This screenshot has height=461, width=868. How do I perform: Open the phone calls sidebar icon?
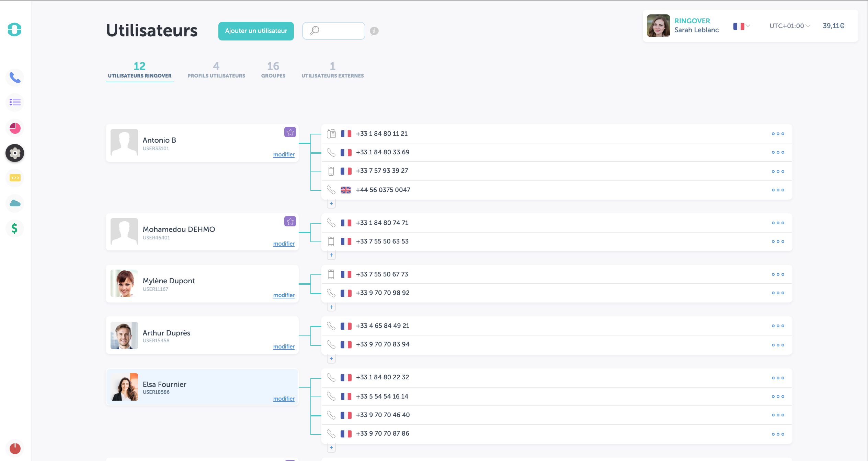[x=15, y=78]
